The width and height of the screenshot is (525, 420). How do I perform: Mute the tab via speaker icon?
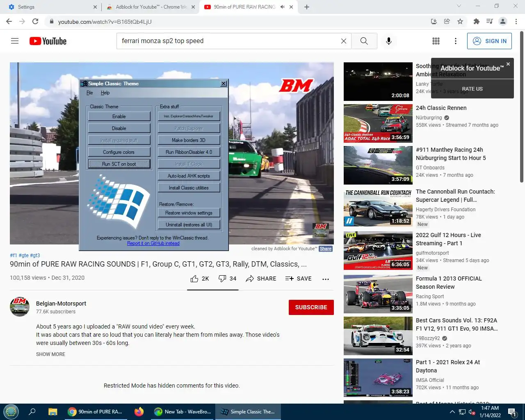[x=282, y=7]
